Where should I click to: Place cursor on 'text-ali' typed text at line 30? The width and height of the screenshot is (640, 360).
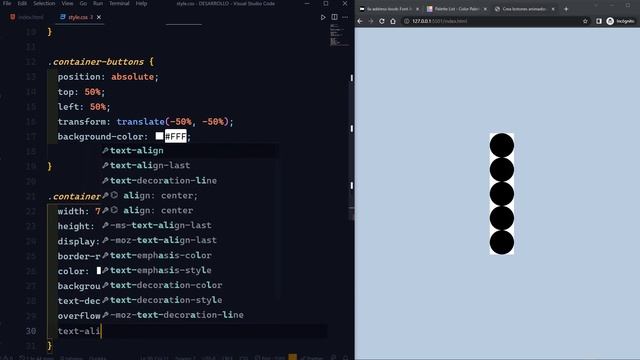point(79,331)
